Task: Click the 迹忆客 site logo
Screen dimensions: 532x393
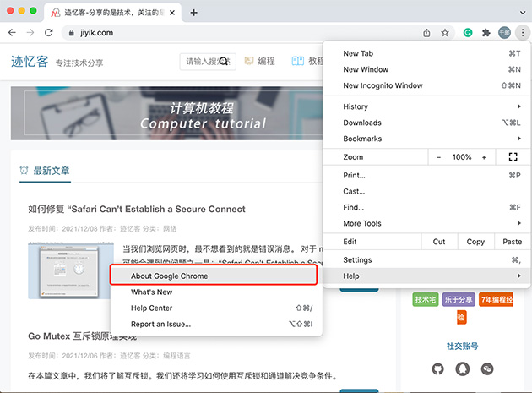Action: click(30, 62)
